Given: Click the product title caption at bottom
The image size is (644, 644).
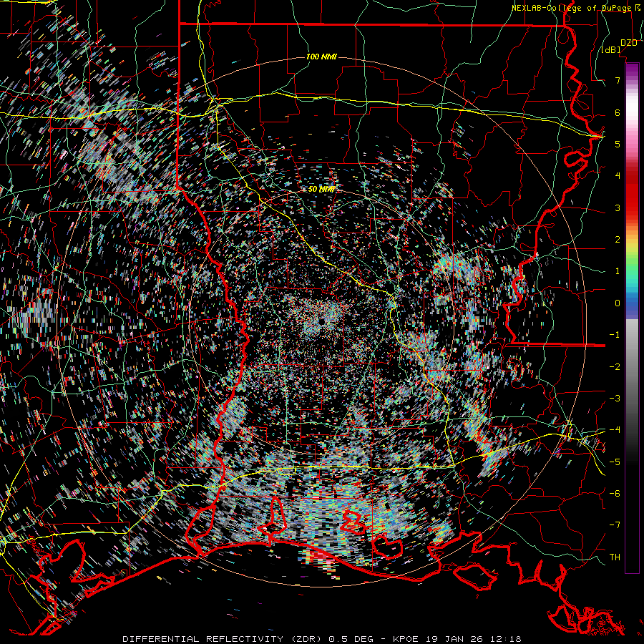Looking at the screenshot, I should click(x=322, y=639).
